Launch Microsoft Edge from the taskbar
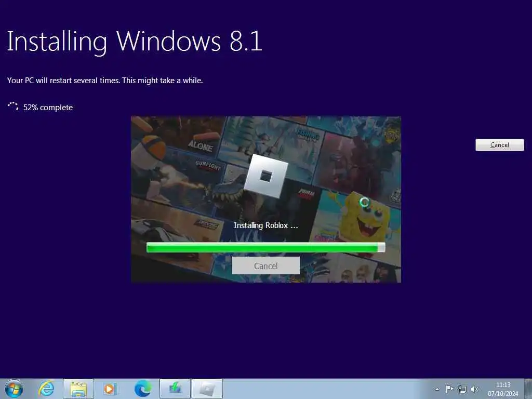This screenshot has height=399, width=532. pos(143,389)
